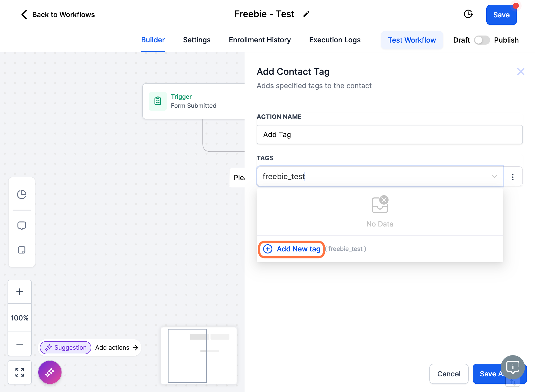Open the purple AI assistant button
This screenshot has width=535, height=392.
[50, 372]
